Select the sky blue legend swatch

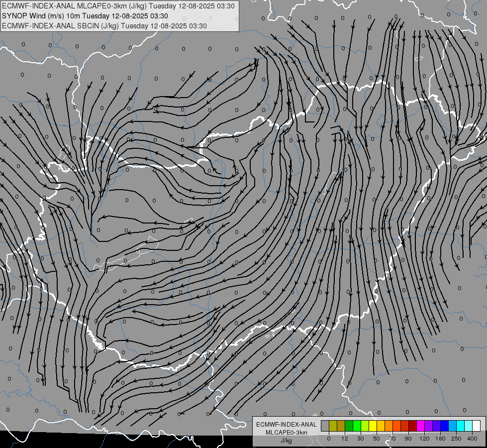(453, 426)
